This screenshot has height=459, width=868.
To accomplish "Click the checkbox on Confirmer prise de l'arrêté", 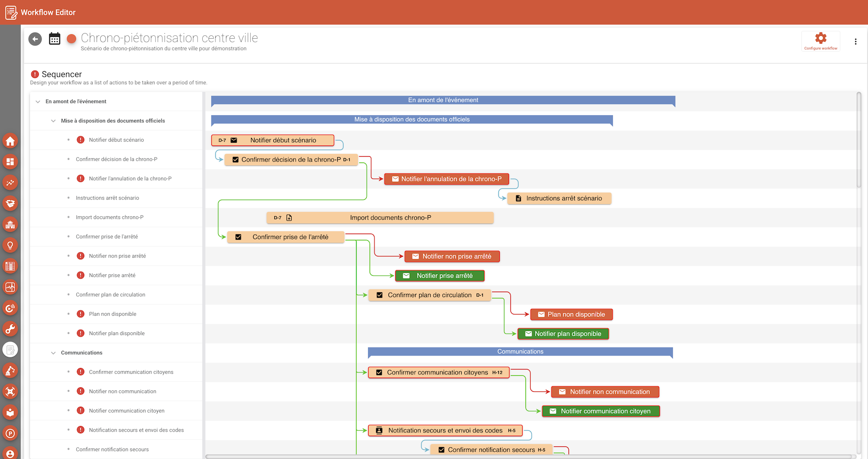I will pyautogui.click(x=238, y=237).
